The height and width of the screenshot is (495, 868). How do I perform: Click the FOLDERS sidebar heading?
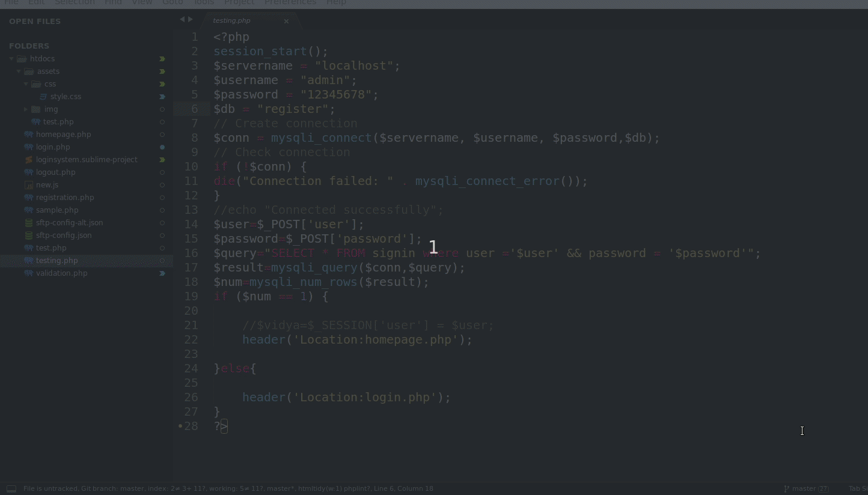29,46
